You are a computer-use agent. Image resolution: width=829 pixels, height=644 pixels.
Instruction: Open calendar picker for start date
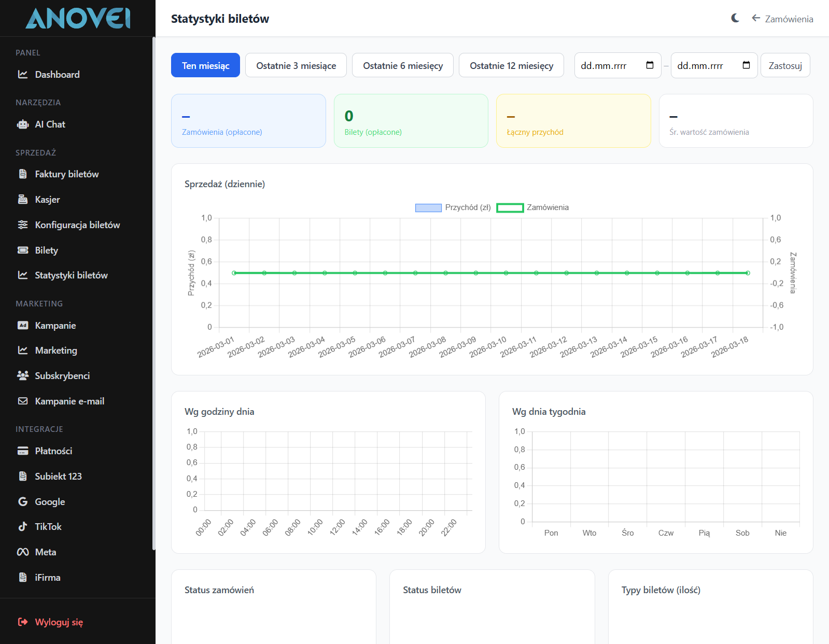pyautogui.click(x=650, y=65)
